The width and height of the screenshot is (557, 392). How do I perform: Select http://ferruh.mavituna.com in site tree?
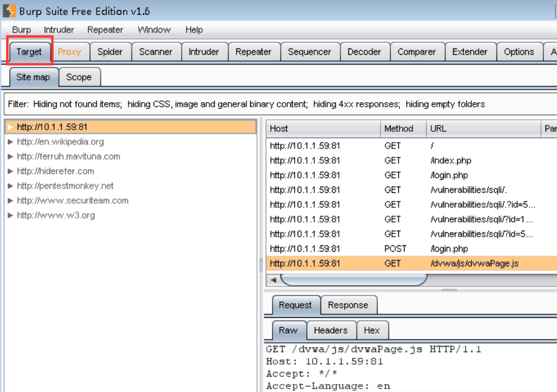(x=69, y=156)
